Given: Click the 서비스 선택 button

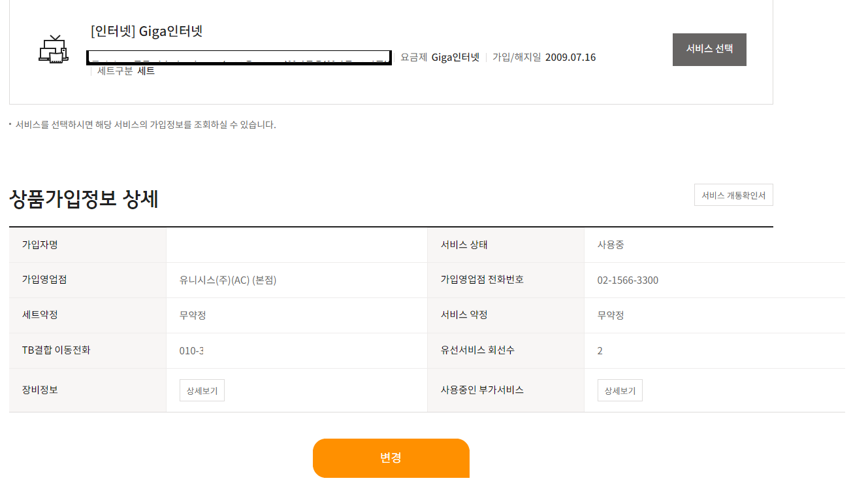Looking at the screenshot, I should [709, 50].
